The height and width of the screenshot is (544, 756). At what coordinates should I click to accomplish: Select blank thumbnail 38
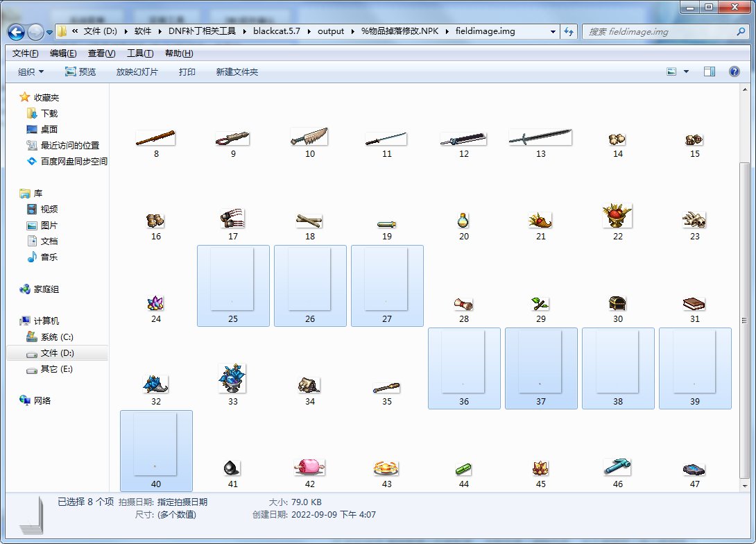(618, 368)
